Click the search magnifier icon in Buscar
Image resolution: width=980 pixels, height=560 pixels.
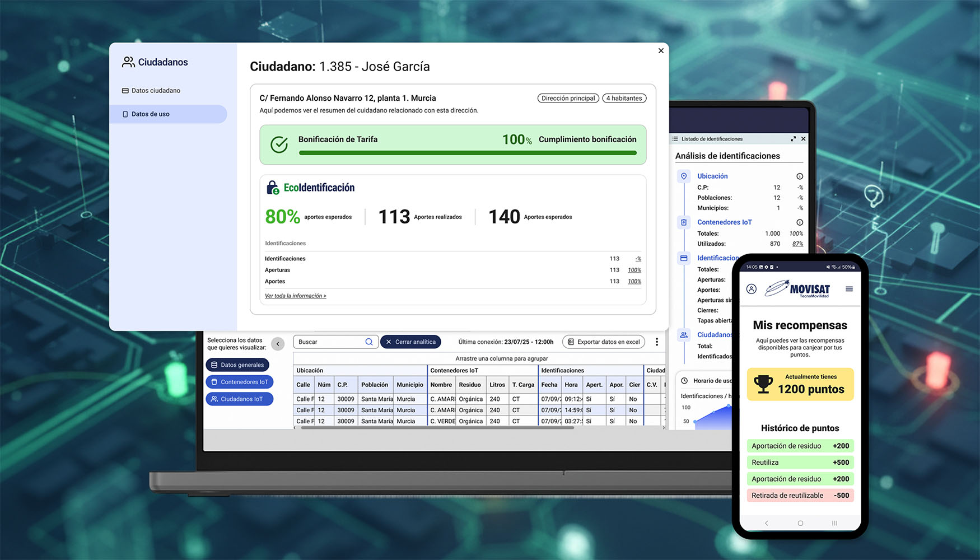click(369, 342)
